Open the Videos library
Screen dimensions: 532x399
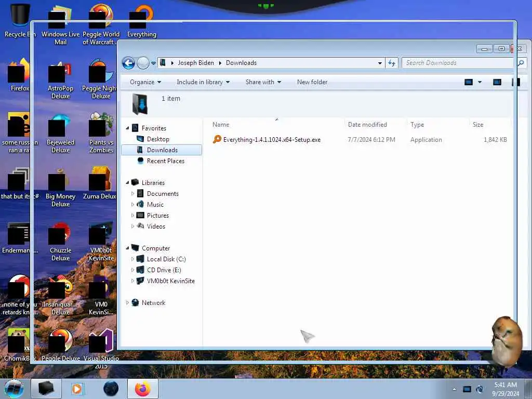pos(156,227)
